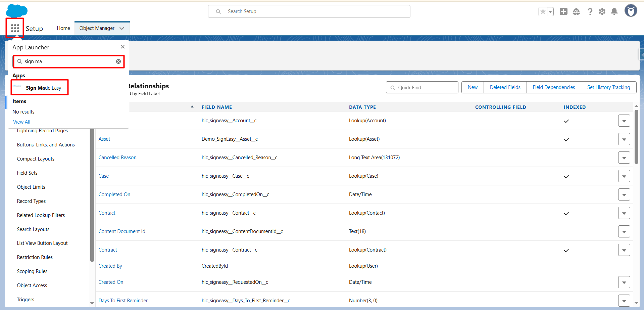Open the Trailhead guidance icon
Image resolution: width=644 pixels, height=310 pixels.
(576, 12)
